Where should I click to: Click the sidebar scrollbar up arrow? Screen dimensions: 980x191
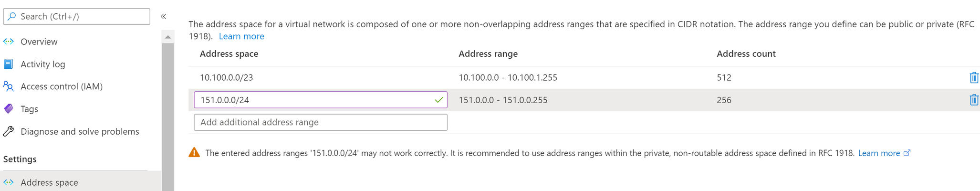[x=168, y=37]
